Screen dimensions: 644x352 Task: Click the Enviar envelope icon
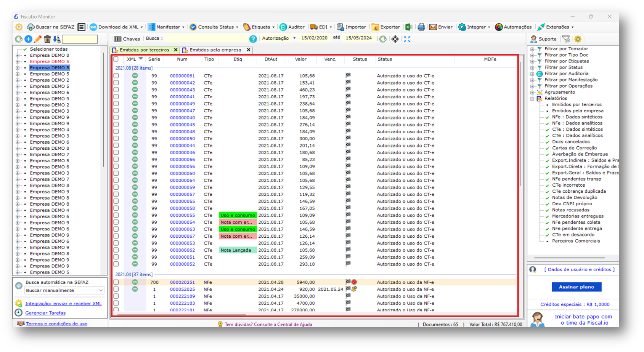click(x=433, y=27)
